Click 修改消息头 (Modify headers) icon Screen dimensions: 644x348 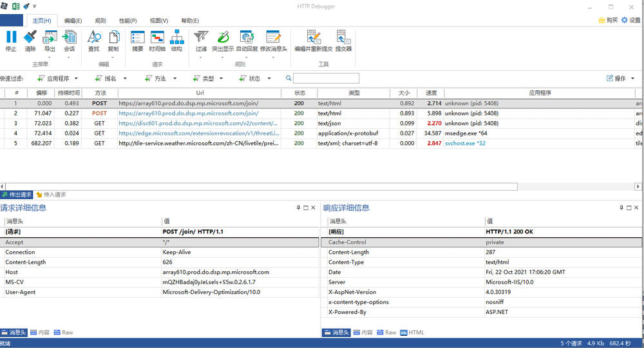(x=274, y=41)
